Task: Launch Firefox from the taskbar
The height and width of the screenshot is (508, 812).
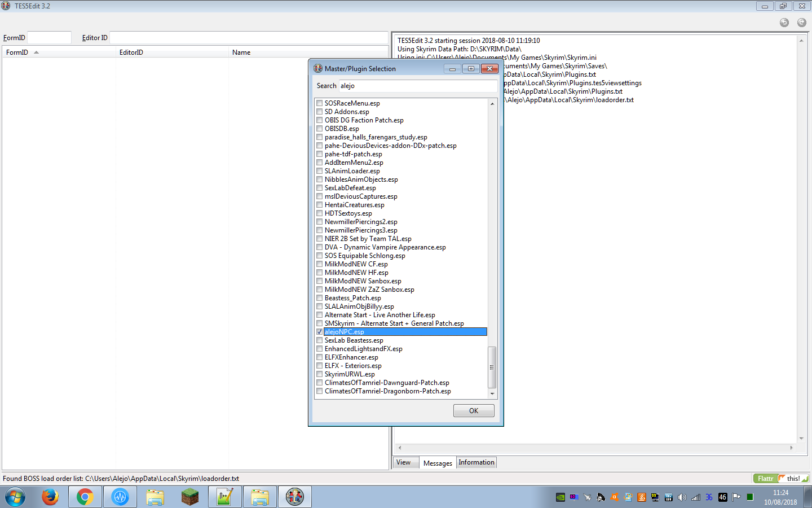Action: point(50,497)
